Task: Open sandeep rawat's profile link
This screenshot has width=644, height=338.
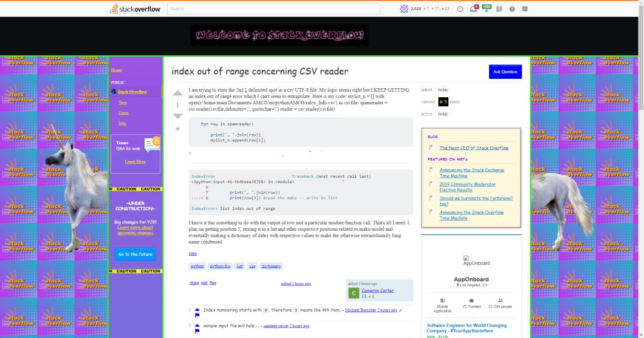Action: [x=275, y=325]
